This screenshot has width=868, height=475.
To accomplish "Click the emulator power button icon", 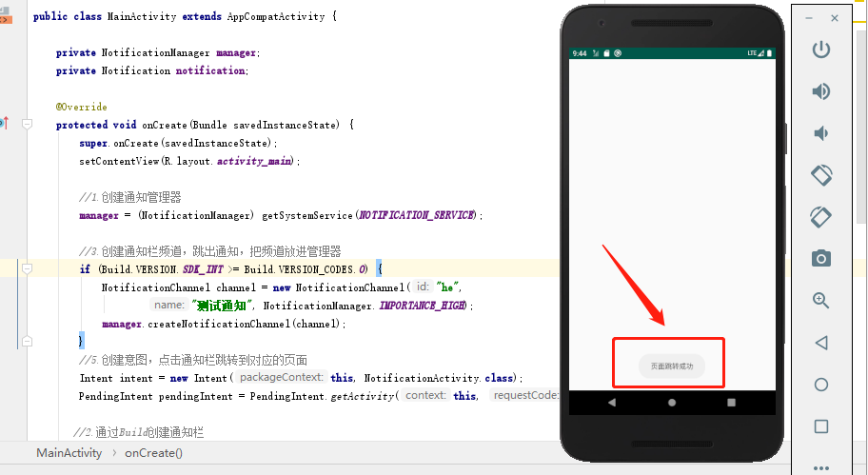I will point(821,49).
